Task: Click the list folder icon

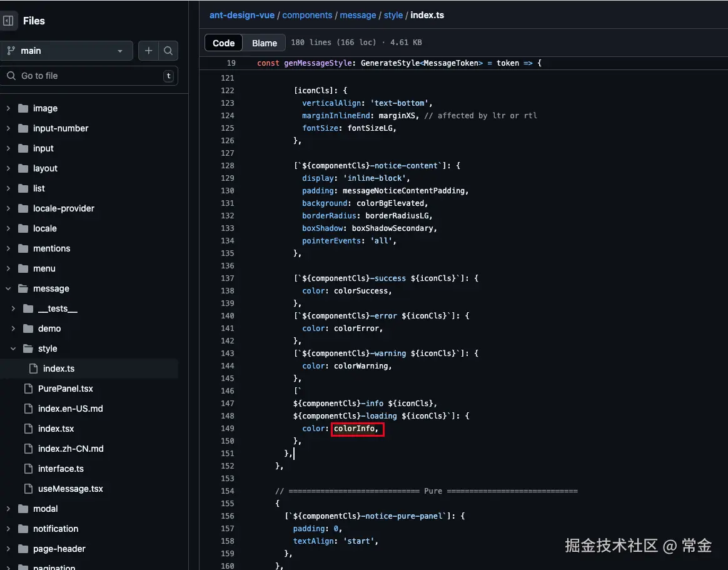Action: [23, 188]
